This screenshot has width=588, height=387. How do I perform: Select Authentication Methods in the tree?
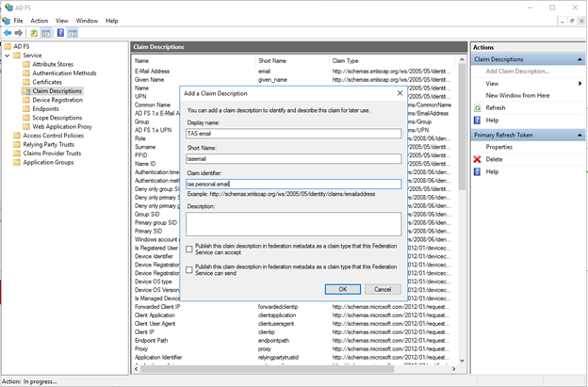click(x=64, y=73)
